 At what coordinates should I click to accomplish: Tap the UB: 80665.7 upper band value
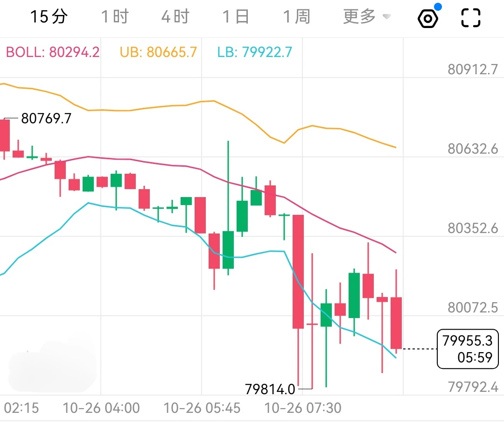[x=158, y=52]
